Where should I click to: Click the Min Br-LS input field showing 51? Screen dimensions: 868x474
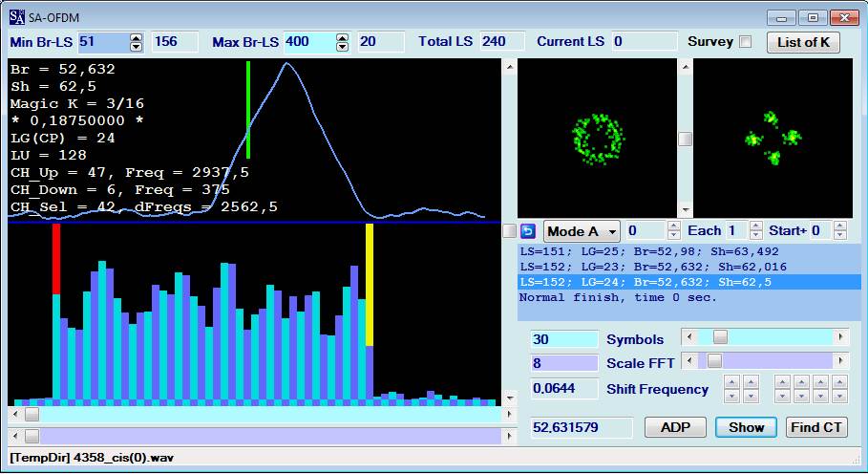pyautogui.click(x=103, y=42)
